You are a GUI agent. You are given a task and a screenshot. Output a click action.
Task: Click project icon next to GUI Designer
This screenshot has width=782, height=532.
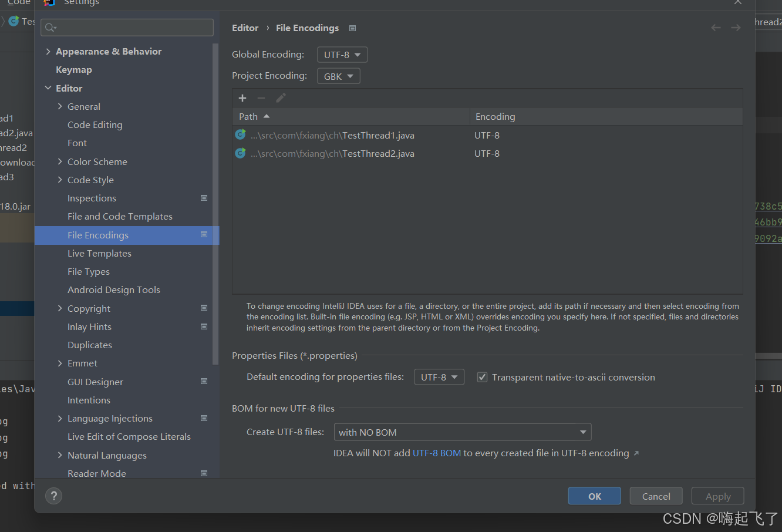[x=204, y=382]
